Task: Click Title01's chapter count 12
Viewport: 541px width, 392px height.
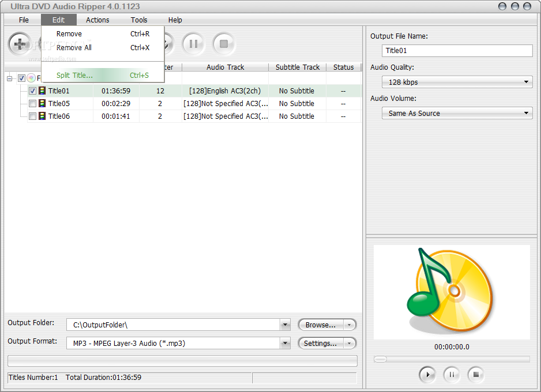Action: (160, 91)
